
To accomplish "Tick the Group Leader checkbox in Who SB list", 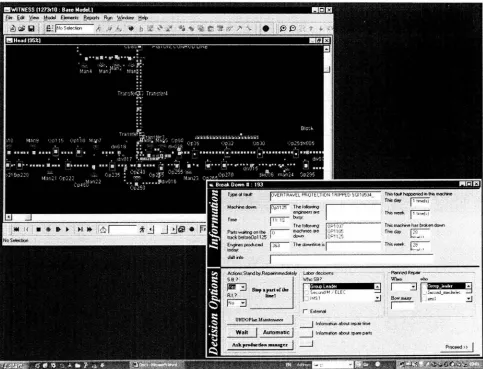I will (307, 286).
